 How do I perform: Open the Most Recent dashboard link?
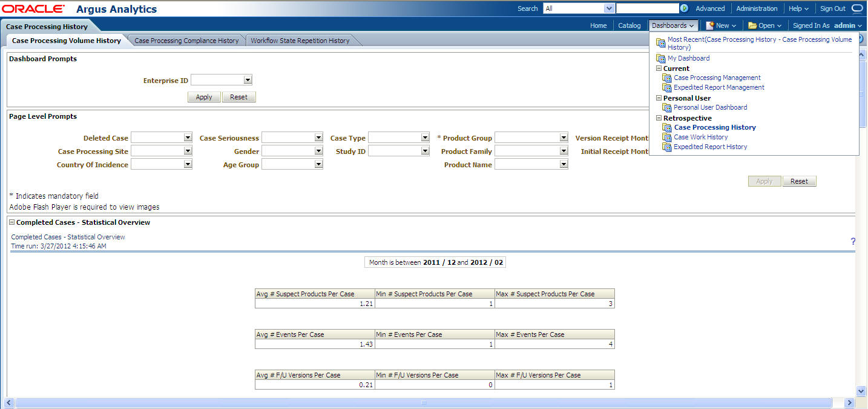click(760, 43)
